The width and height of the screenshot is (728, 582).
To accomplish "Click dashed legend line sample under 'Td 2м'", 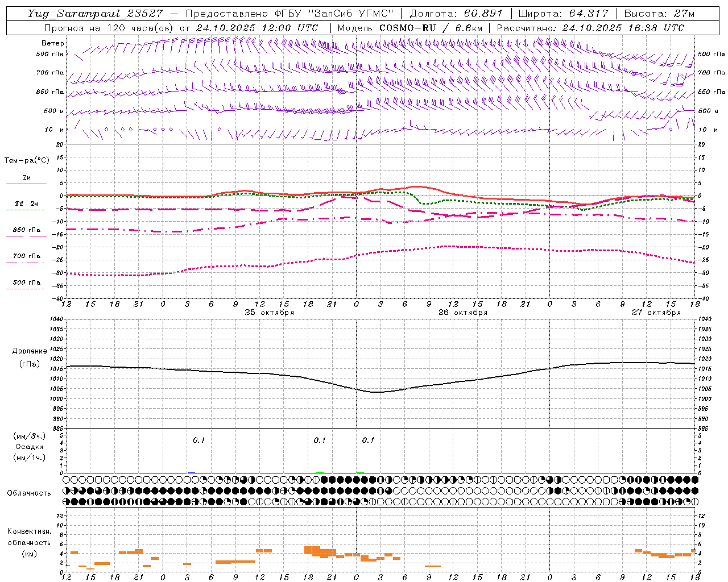I will [26, 210].
